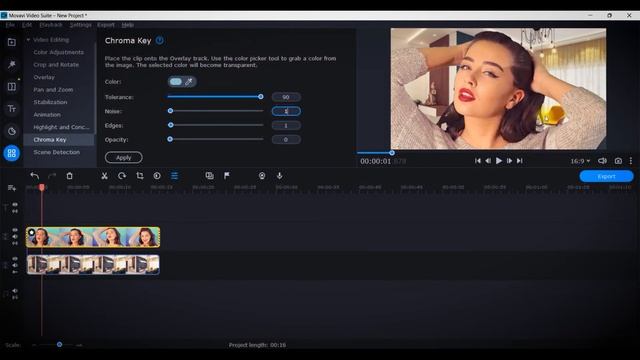Image resolution: width=640 pixels, height=360 pixels.
Task: Take a snapshot with camera icon
Action: (618, 161)
